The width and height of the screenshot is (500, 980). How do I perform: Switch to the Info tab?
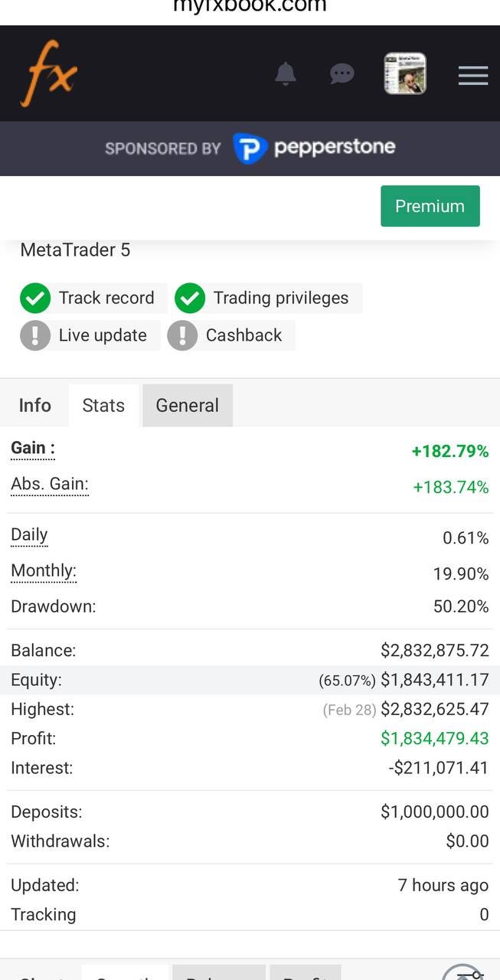coord(34,405)
